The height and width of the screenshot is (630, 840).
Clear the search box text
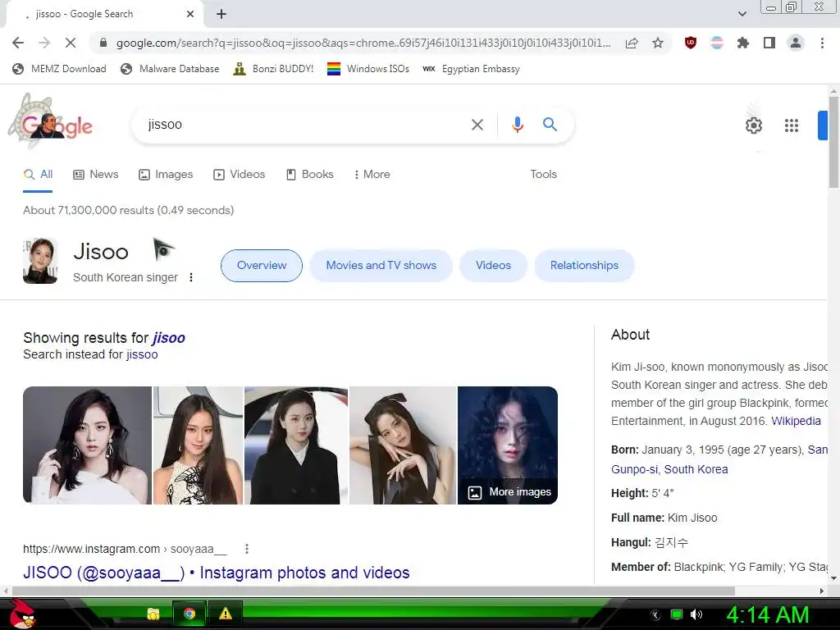click(x=477, y=125)
